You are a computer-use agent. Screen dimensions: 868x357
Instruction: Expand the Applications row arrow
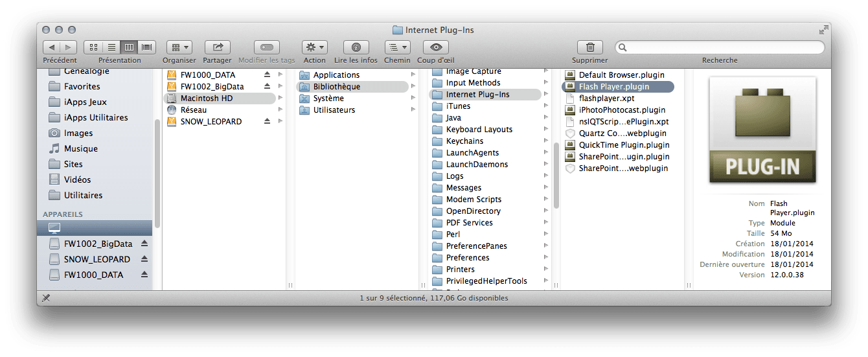click(x=413, y=75)
